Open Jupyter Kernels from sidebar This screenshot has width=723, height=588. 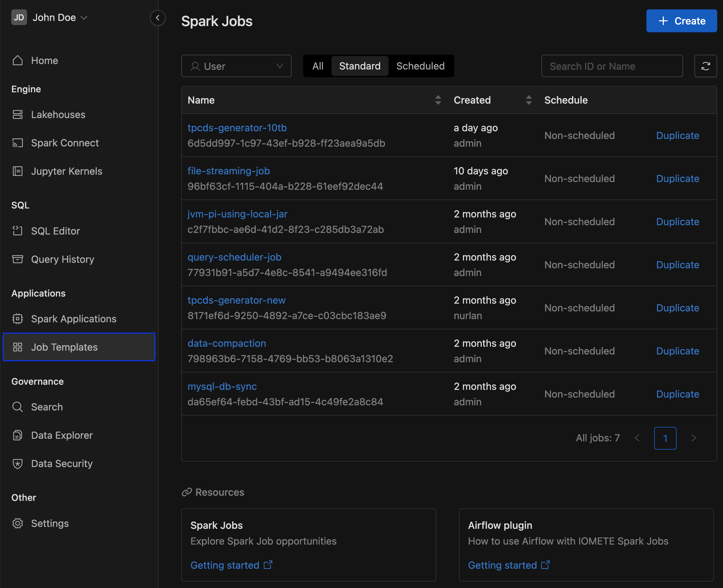[67, 170]
